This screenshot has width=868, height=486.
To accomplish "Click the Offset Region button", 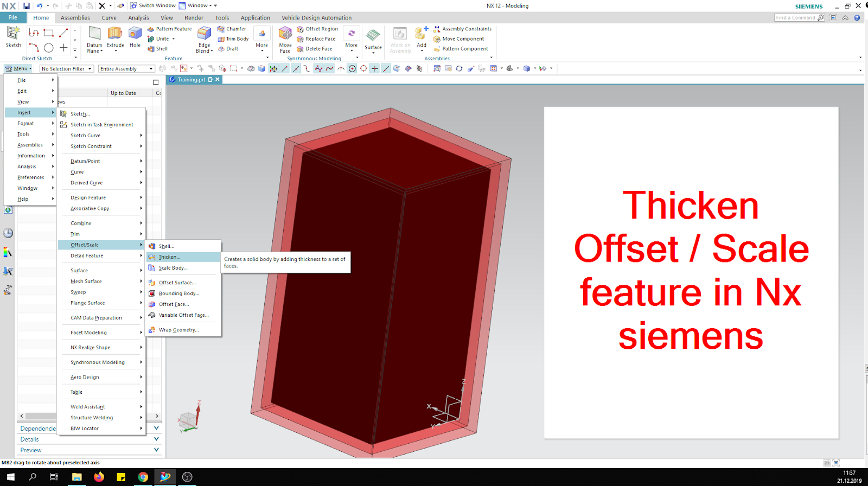I will [317, 29].
